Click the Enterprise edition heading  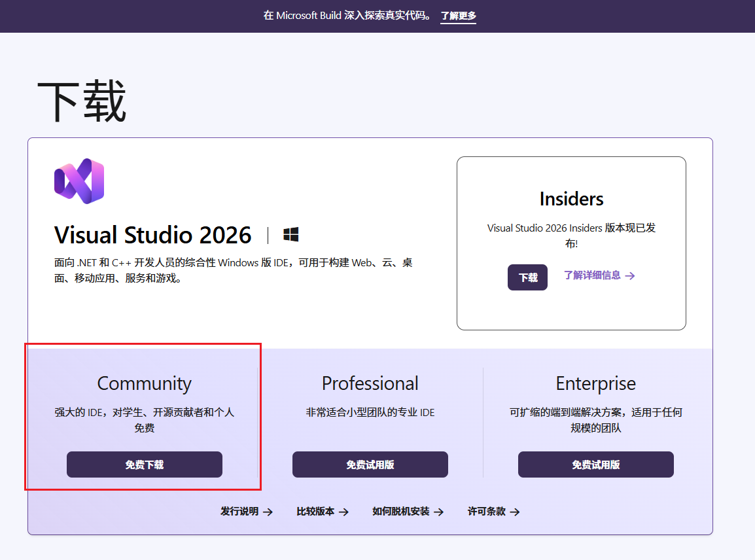pyautogui.click(x=595, y=384)
